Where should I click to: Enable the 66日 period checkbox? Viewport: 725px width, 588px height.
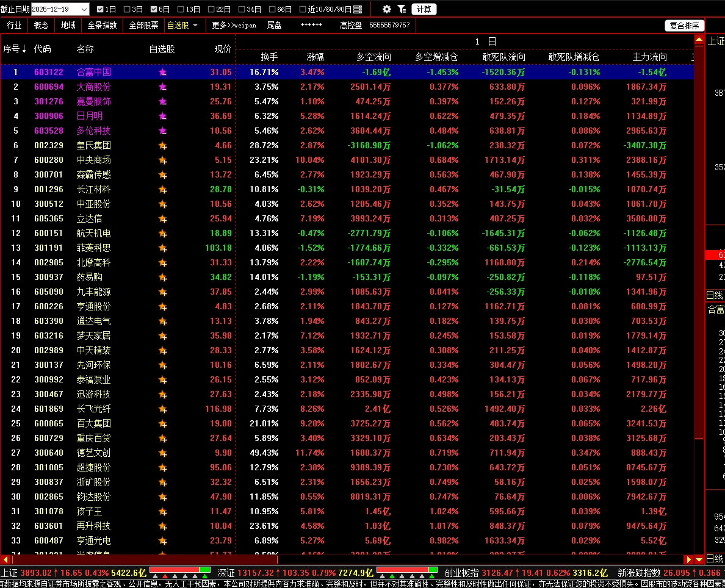pyautogui.click(x=272, y=9)
